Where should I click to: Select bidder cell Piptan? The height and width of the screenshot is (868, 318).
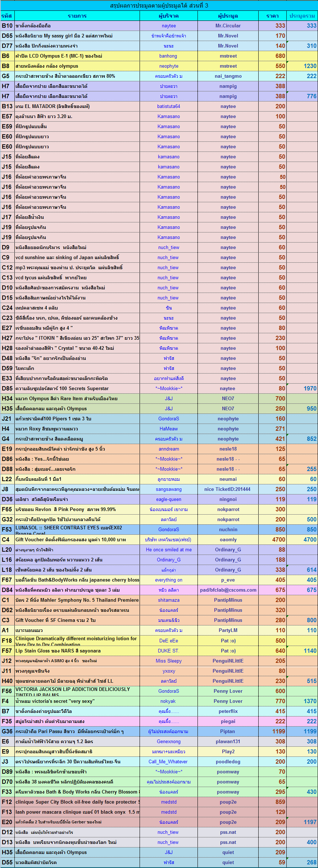point(228,732)
